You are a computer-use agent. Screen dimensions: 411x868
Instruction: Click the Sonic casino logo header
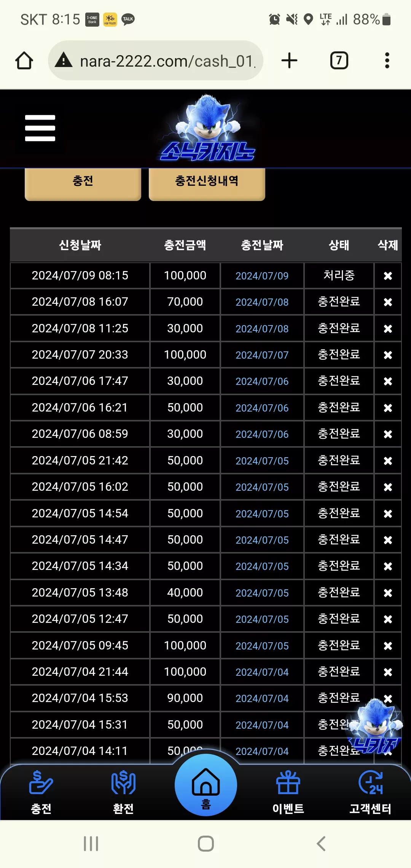point(207,129)
